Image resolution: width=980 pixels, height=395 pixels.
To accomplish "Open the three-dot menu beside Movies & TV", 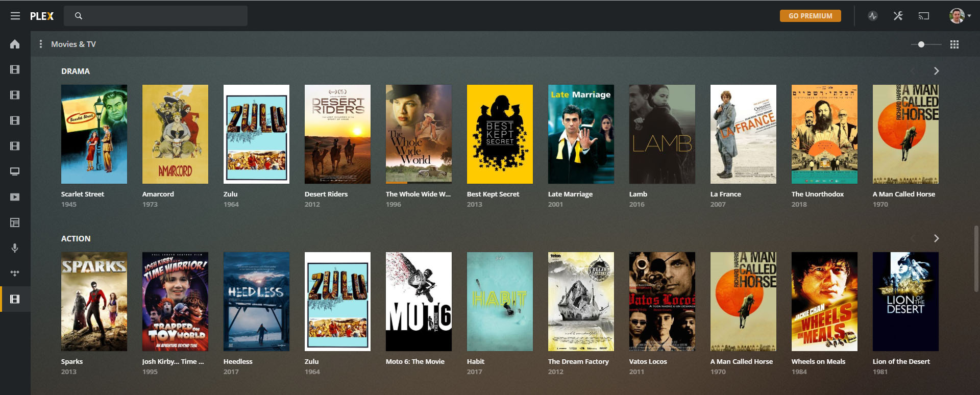I will coord(41,44).
